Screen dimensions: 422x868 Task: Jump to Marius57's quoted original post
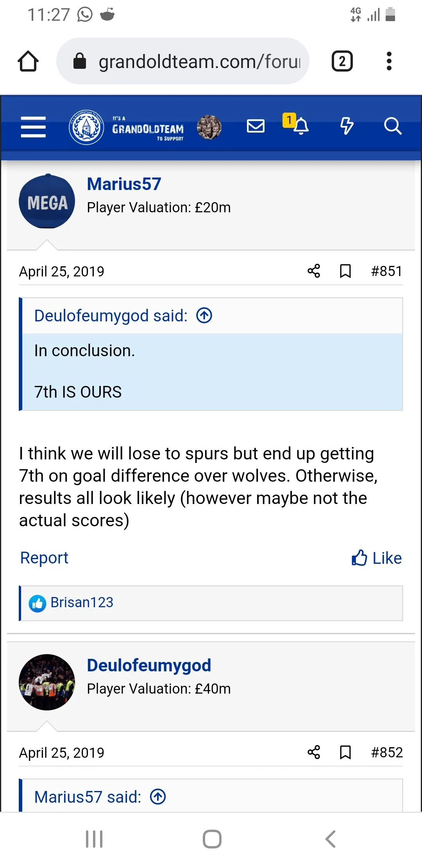point(158,797)
